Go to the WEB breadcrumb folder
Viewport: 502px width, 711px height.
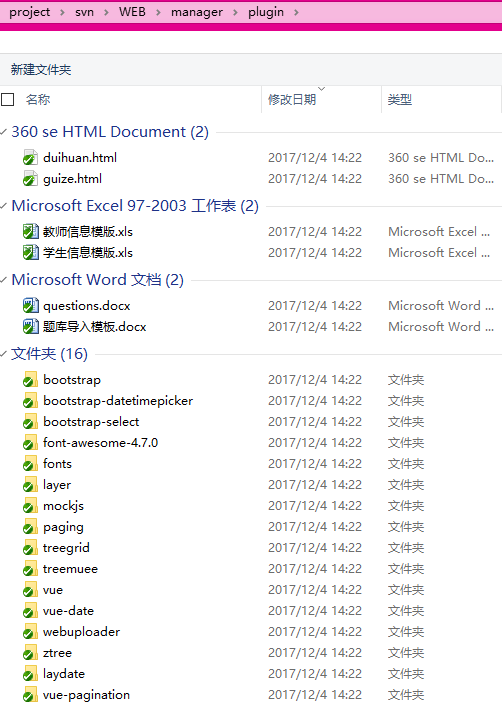click(x=132, y=12)
